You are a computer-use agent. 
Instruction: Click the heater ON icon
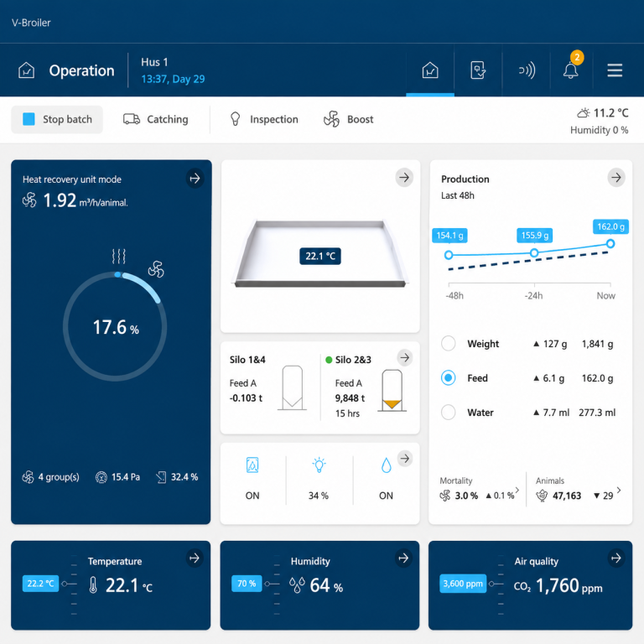pos(252,465)
